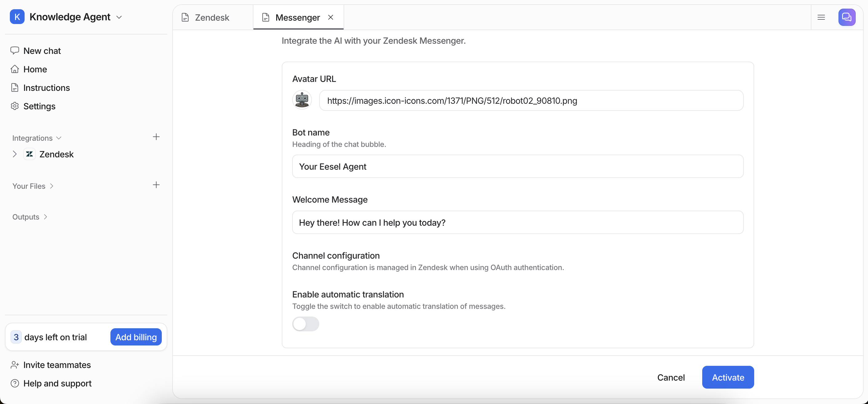The height and width of the screenshot is (404, 868).
Task: Add a new integration with plus icon
Action: click(x=156, y=137)
